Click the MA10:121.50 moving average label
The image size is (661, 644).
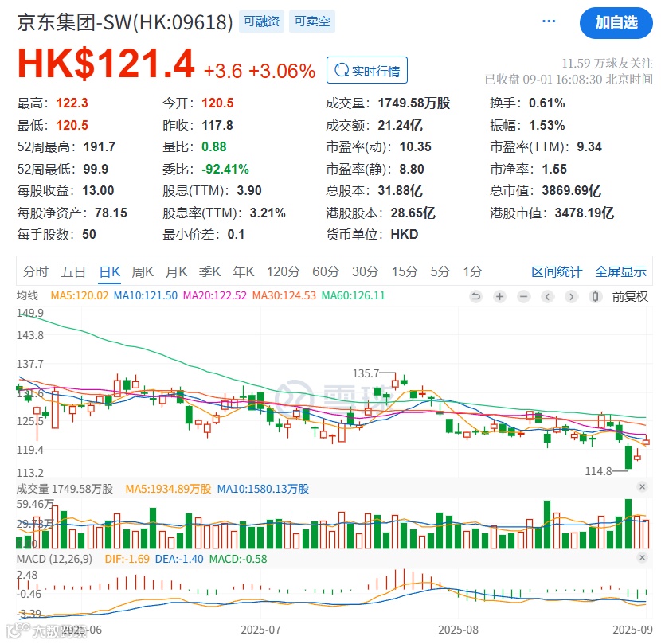click(146, 295)
